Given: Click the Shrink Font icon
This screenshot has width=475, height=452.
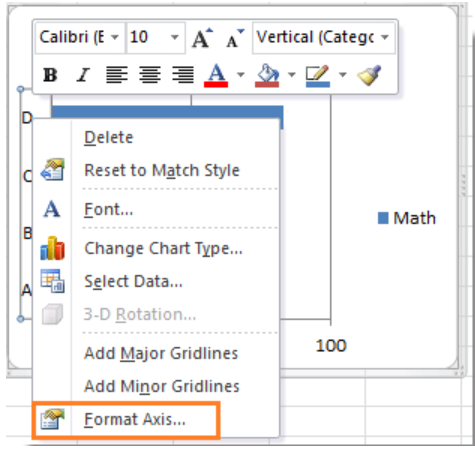Looking at the screenshot, I should (235, 38).
